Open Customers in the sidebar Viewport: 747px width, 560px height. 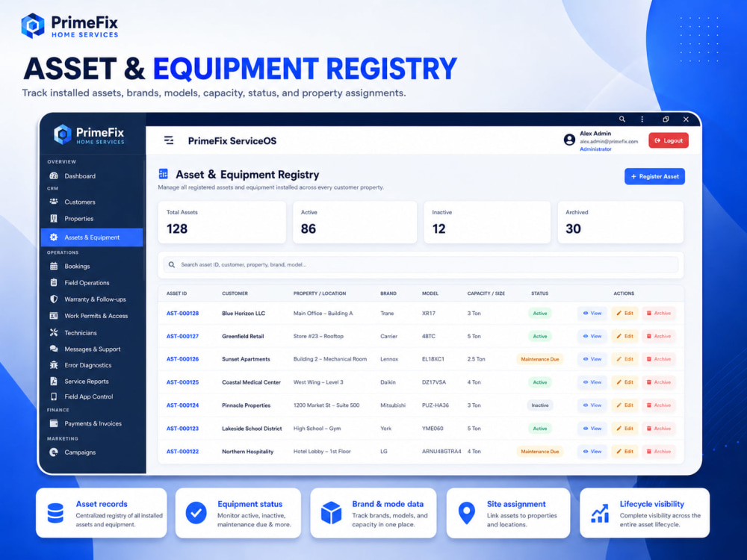tap(80, 202)
